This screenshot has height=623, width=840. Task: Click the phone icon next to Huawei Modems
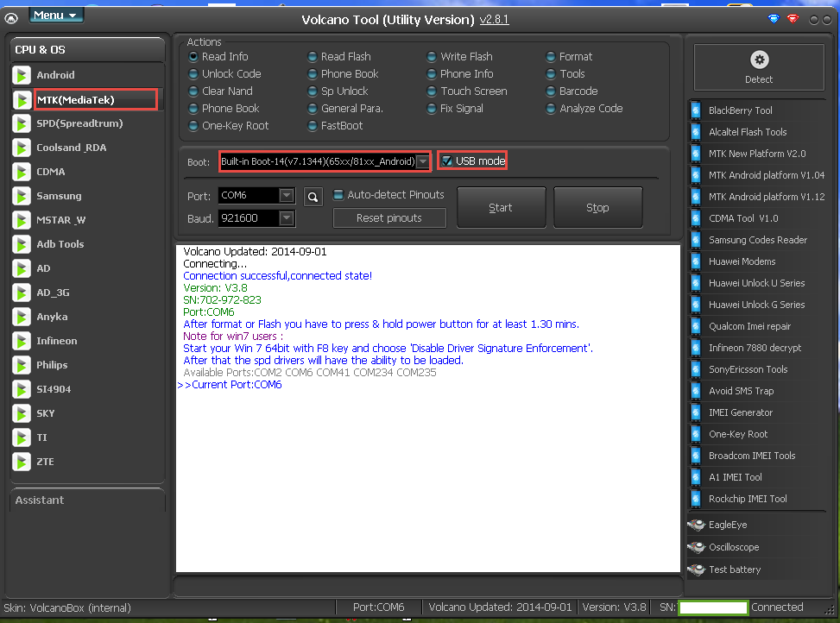(x=696, y=261)
